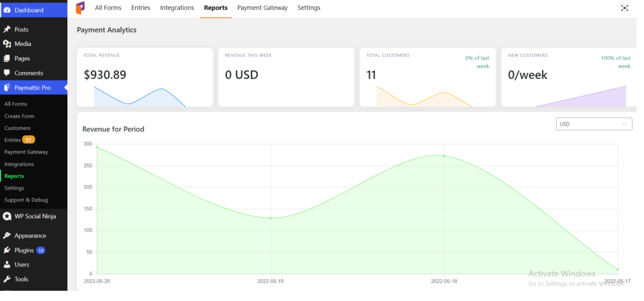Viewport: 644px width, 301px height.
Task: Click the Total Revenue blue sparkline chart
Action: [x=140, y=97]
